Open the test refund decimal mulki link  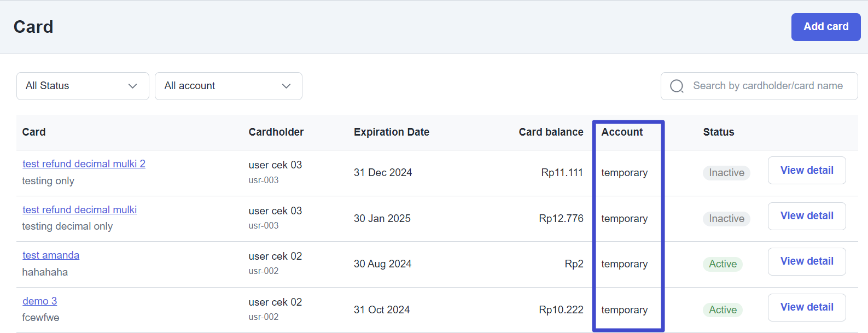tap(79, 210)
